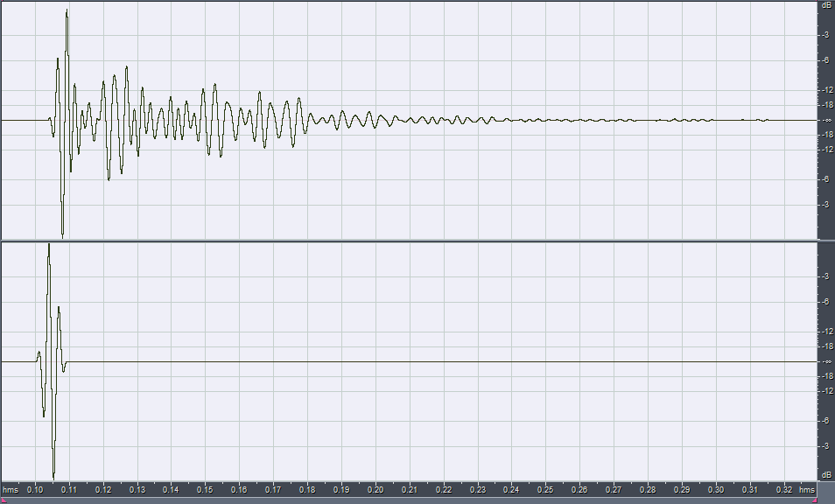The height and width of the screenshot is (504, 835).
Task: Click the 0.22 mark on the time ruler
Action: tap(444, 490)
